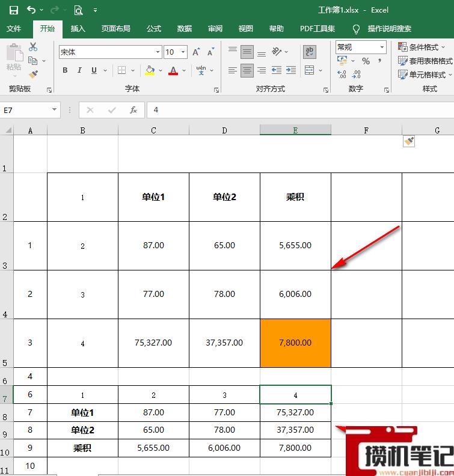Toggle Italic formatting
Image resolution: width=454 pixels, height=476 pixels.
click(x=79, y=70)
